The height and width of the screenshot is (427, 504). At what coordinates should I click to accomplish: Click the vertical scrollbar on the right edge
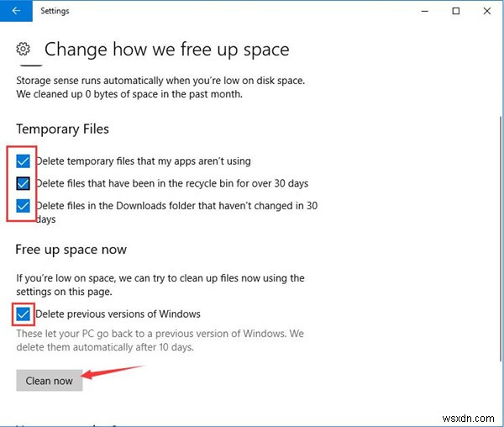[501, 238]
